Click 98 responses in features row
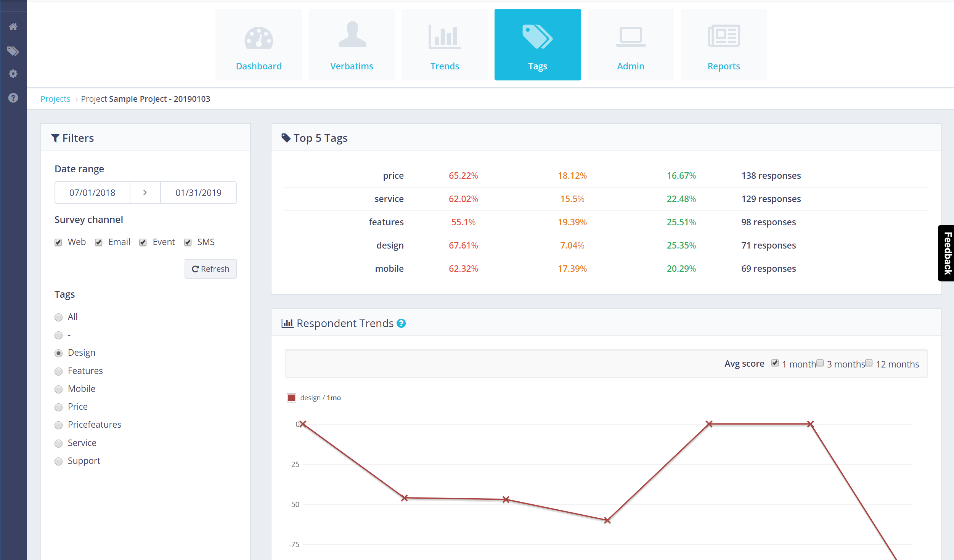 [x=768, y=222]
